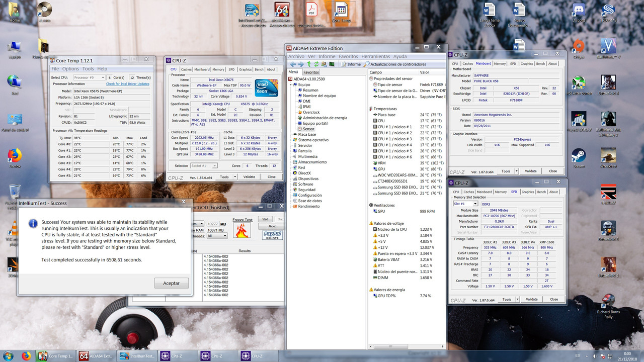Click the clock in the system tray
The width and height of the screenshot is (644, 362).
(627, 356)
